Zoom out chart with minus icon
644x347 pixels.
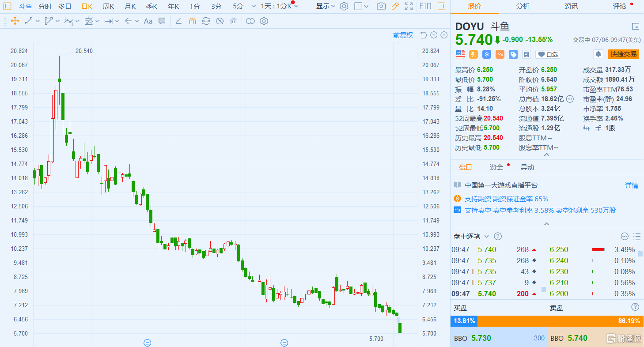point(434,35)
